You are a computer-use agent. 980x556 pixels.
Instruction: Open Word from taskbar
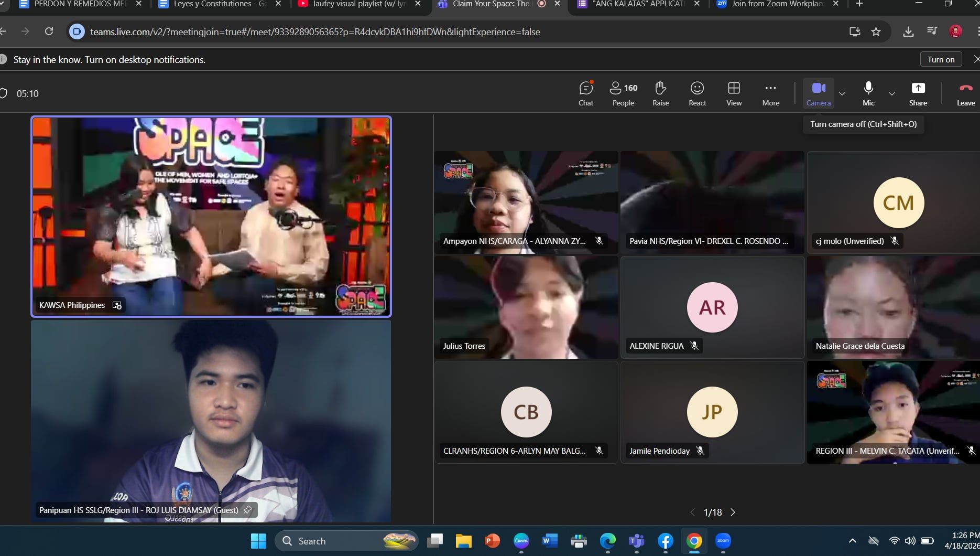tap(550, 541)
